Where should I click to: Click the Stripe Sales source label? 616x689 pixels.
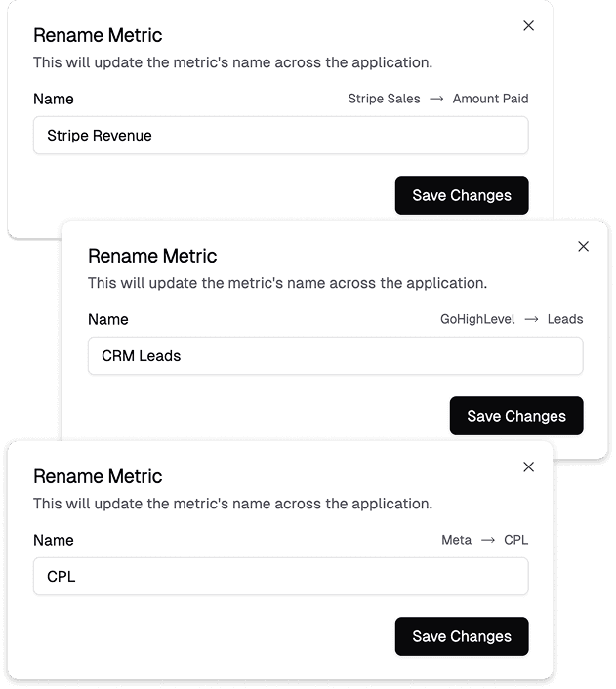[x=385, y=99]
